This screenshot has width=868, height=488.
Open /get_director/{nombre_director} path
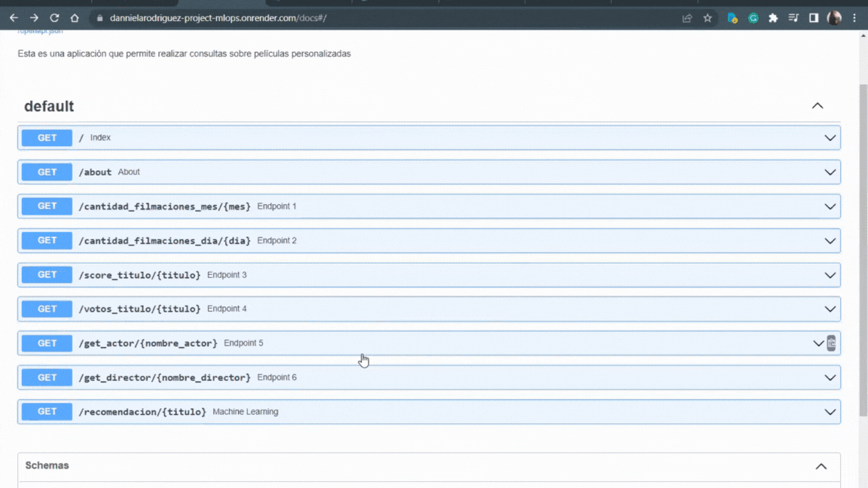point(164,377)
